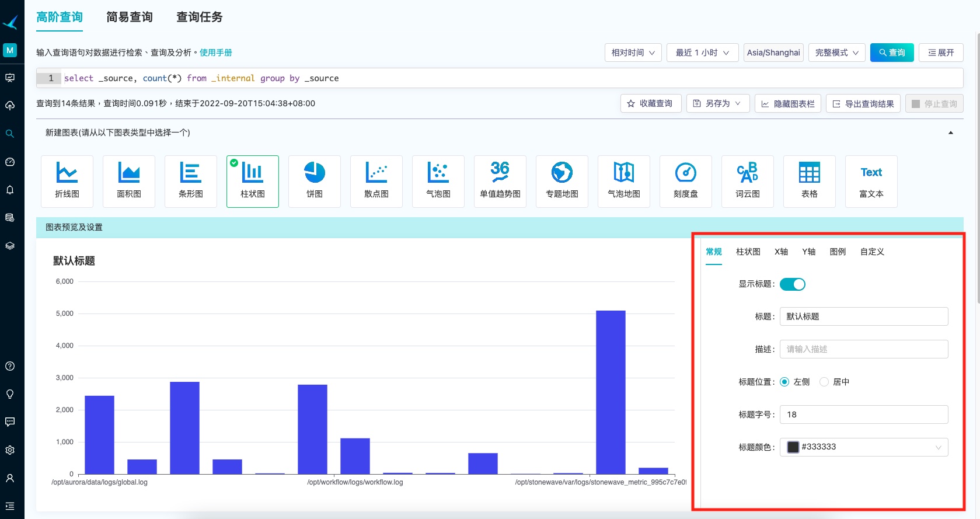Open the alert bell sidebar icon

pos(10,190)
